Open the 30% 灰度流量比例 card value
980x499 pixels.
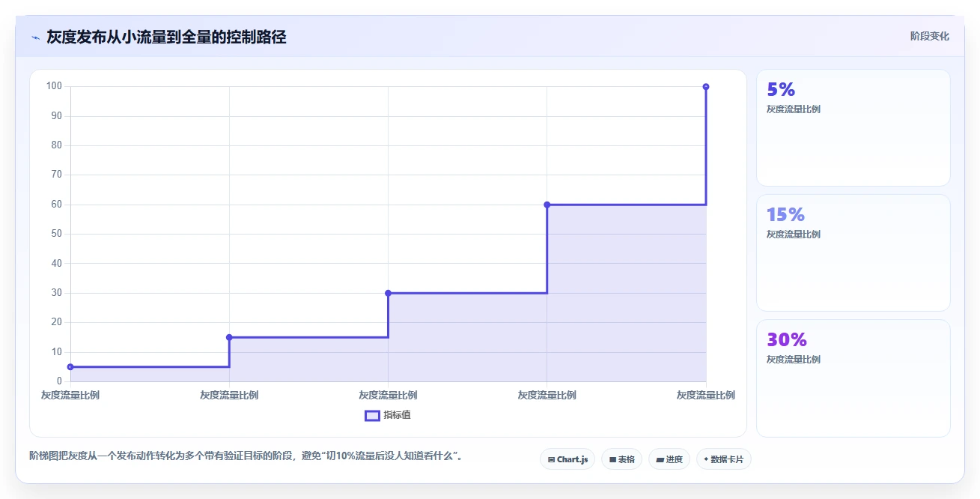tap(787, 340)
